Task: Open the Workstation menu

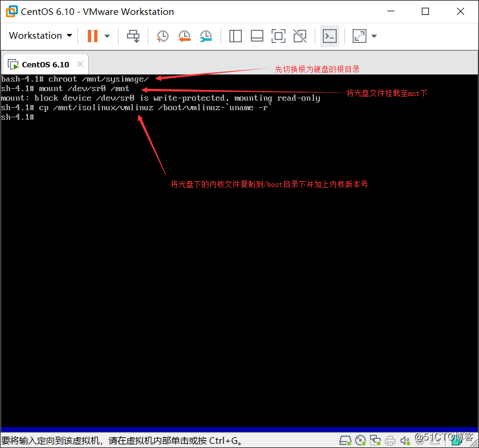Action: pyautogui.click(x=41, y=36)
